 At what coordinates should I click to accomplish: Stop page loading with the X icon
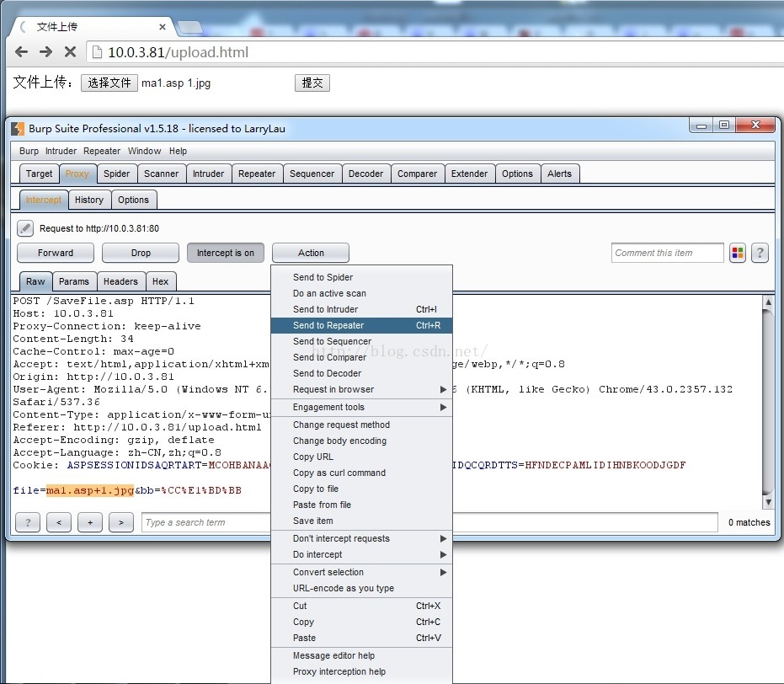point(71,51)
